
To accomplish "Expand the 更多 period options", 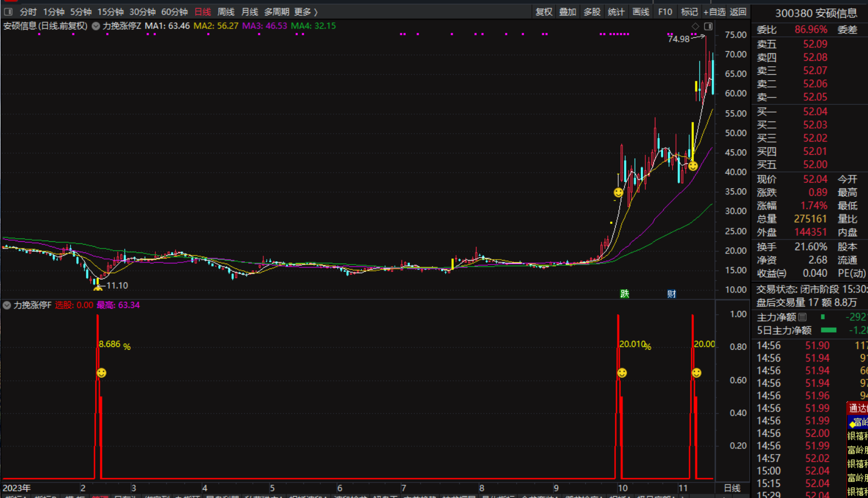I will pos(306,12).
